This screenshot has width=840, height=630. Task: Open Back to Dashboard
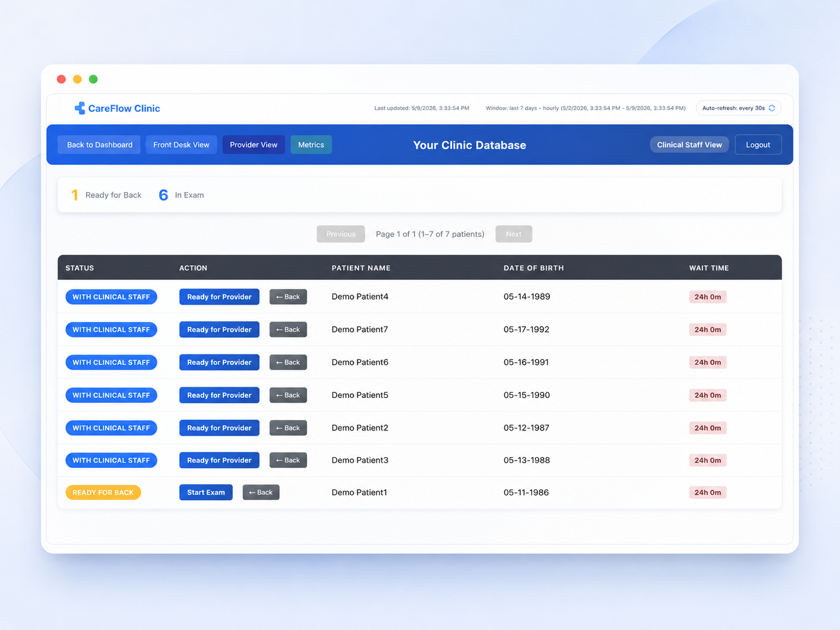click(100, 144)
